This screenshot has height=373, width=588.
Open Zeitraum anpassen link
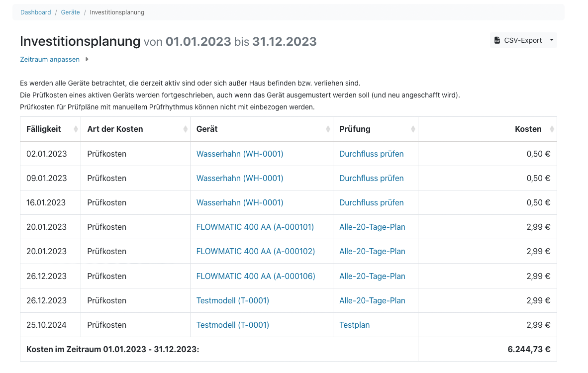click(50, 59)
